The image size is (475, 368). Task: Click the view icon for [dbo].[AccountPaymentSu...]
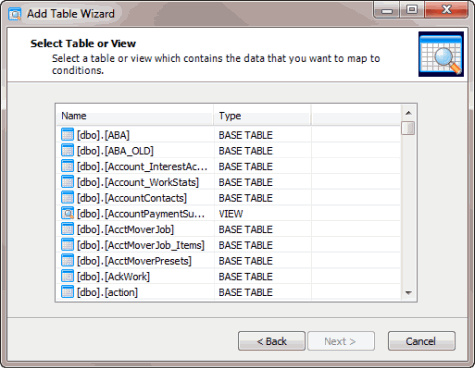(67, 213)
